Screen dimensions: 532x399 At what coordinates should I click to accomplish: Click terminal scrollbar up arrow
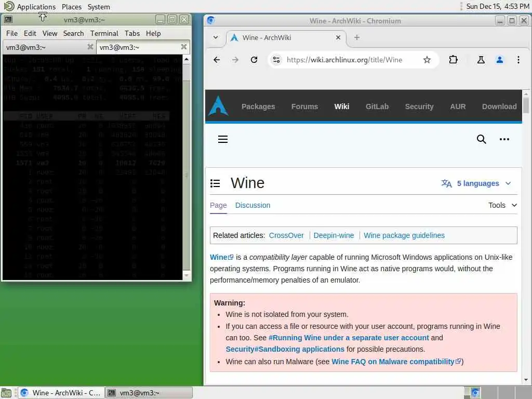[x=187, y=59]
